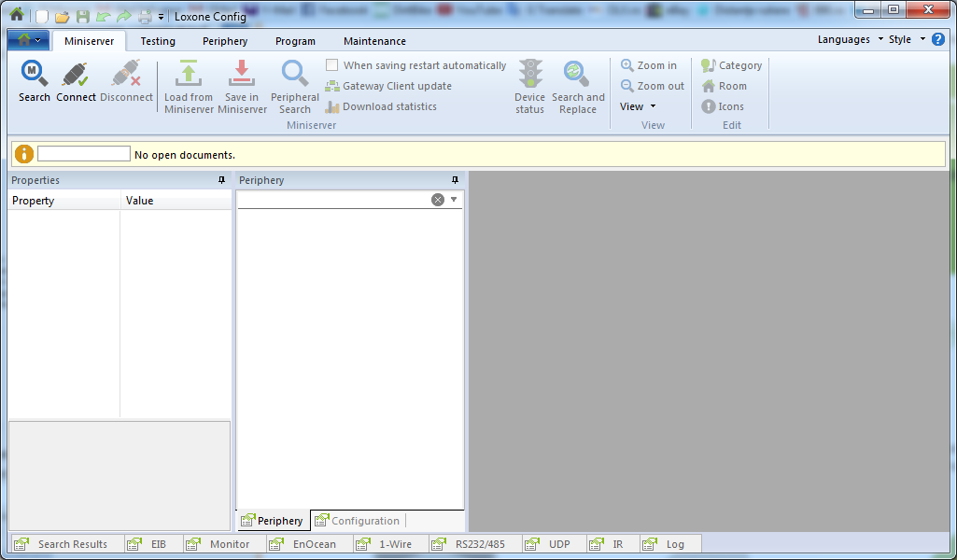Enable 'When saving restart automatically'
957x560 pixels.
(331, 64)
